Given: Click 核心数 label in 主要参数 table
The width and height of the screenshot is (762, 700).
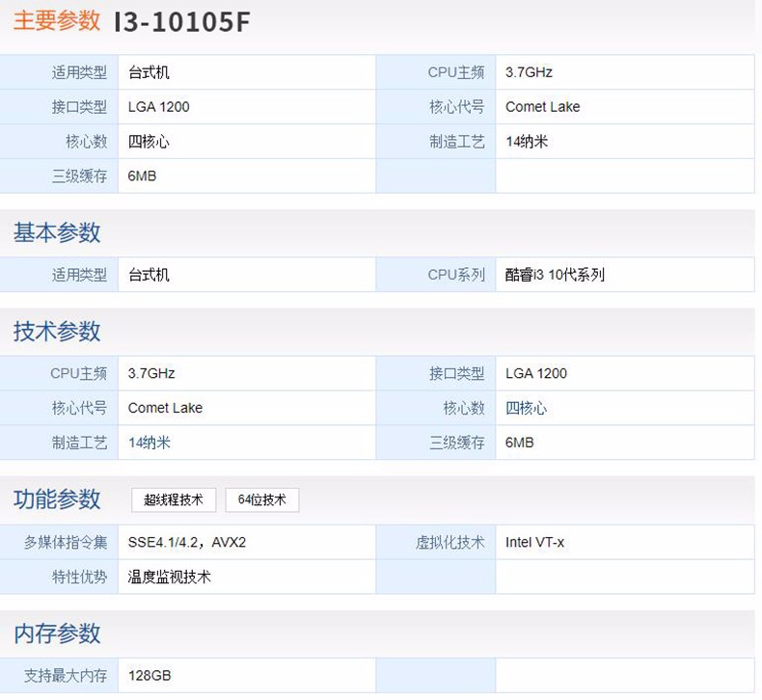Looking at the screenshot, I should [87, 142].
